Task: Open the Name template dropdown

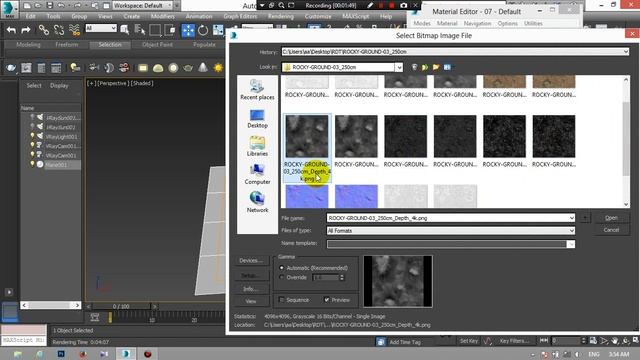Action: tap(571, 244)
